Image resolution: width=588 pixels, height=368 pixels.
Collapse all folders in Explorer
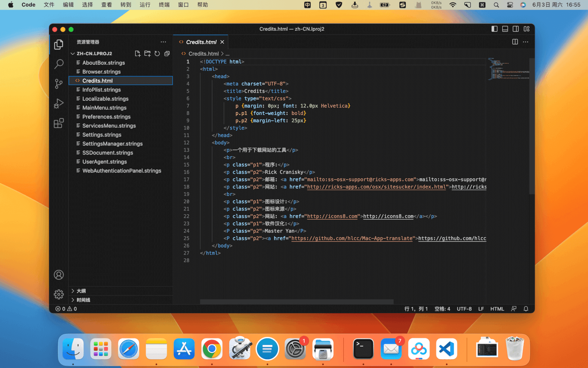tap(167, 54)
